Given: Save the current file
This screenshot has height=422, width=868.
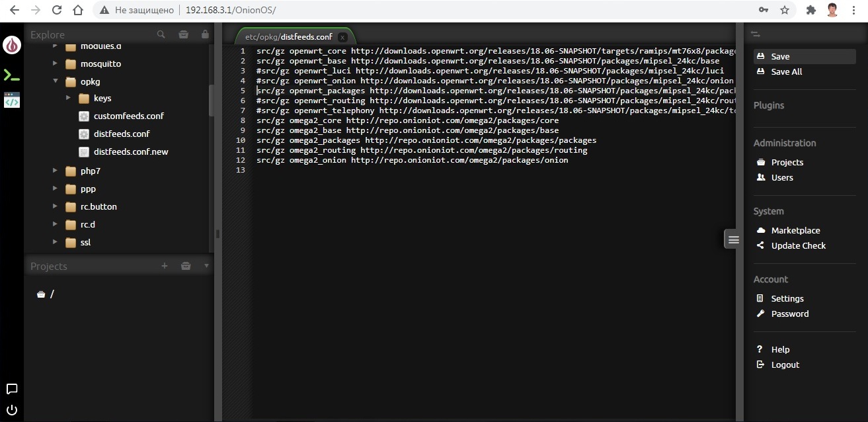Looking at the screenshot, I should tap(805, 56).
